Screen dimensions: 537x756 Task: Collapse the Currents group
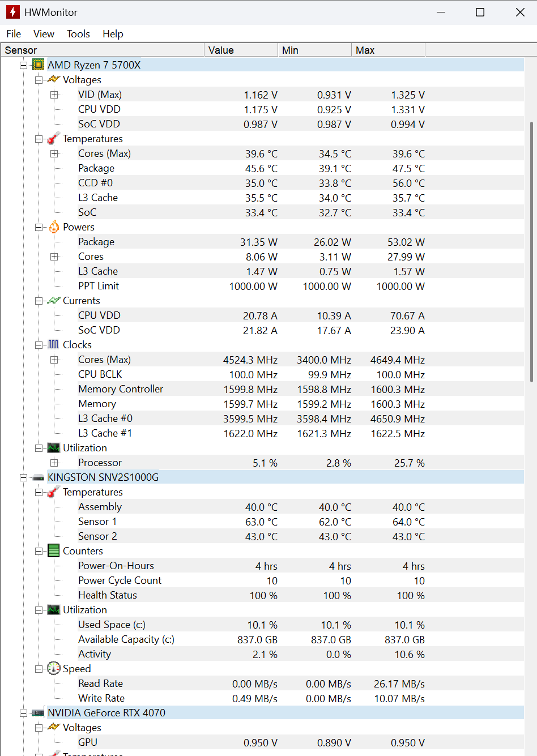click(39, 301)
